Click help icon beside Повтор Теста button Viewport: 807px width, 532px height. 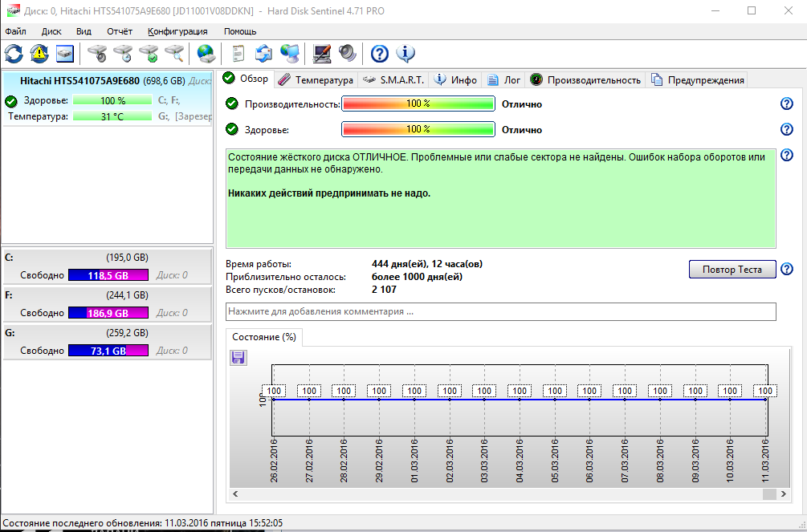click(x=786, y=269)
